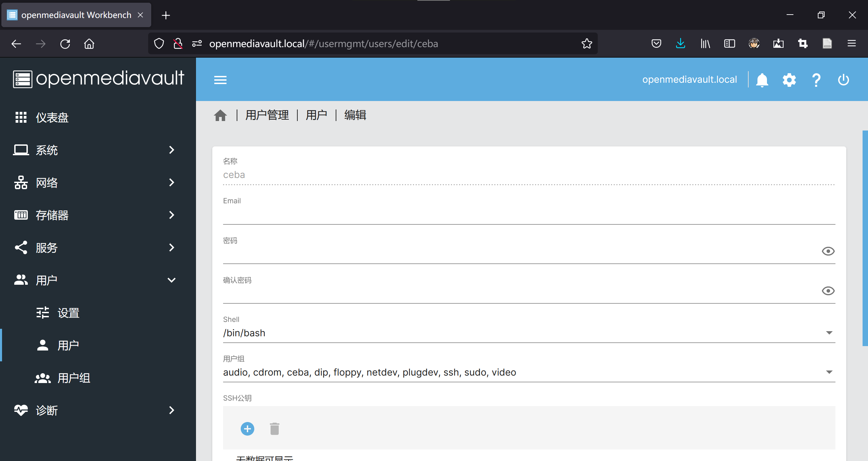Click the trash icon under SSH公钥

tap(275, 429)
